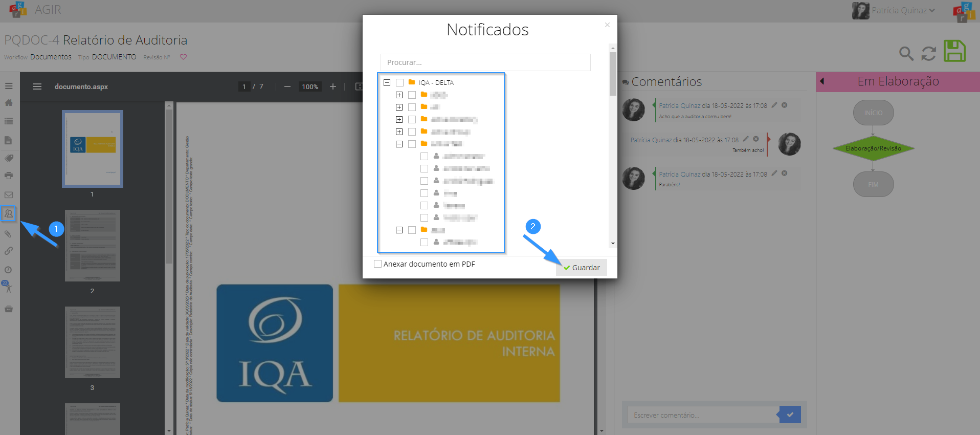This screenshot has height=435, width=980.
Task: Expand the first subfolder tree node
Action: pos(399,95)
